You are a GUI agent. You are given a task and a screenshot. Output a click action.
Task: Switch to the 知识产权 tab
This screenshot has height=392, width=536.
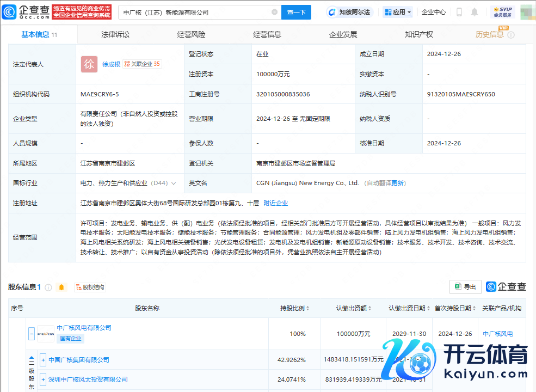[418, 34]
